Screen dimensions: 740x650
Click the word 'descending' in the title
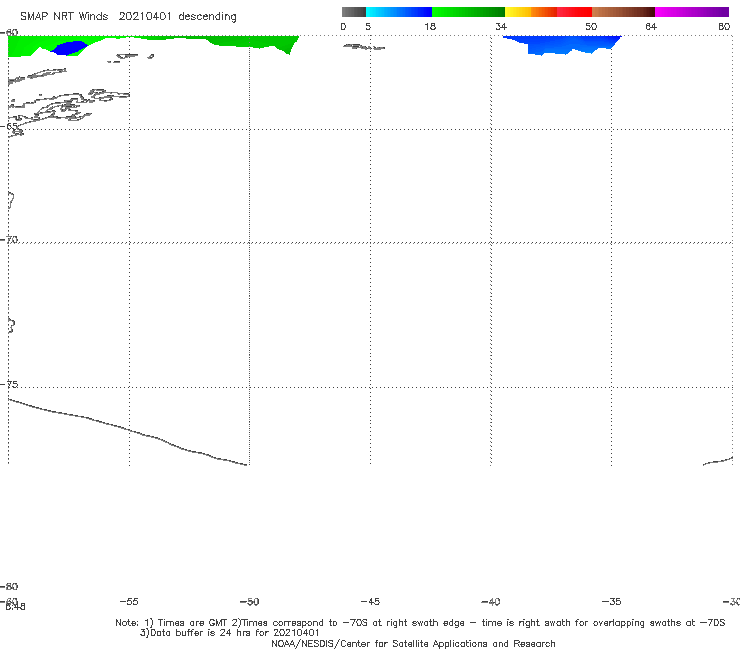click(207, 17)
